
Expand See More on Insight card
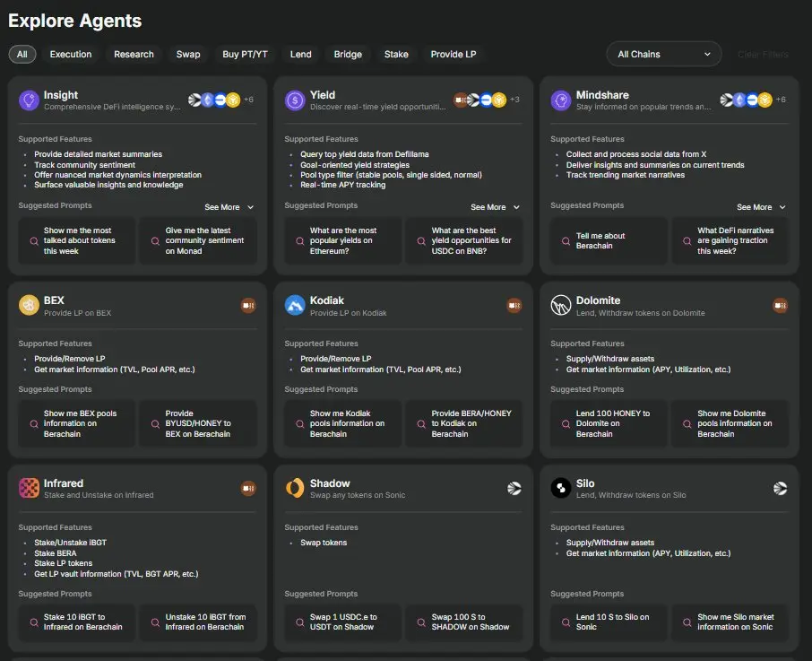click(229, 207)
